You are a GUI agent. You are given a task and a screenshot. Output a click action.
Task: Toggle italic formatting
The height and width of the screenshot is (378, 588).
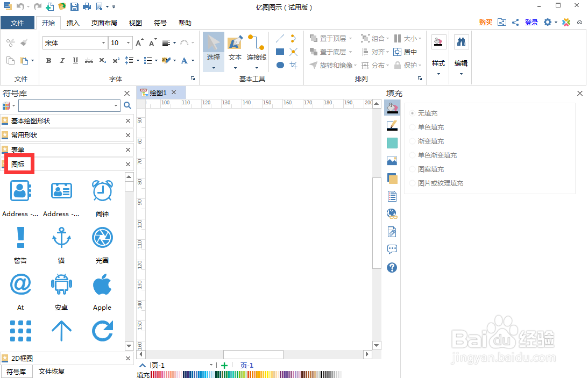pyautogui.click(x=62, y=60)
